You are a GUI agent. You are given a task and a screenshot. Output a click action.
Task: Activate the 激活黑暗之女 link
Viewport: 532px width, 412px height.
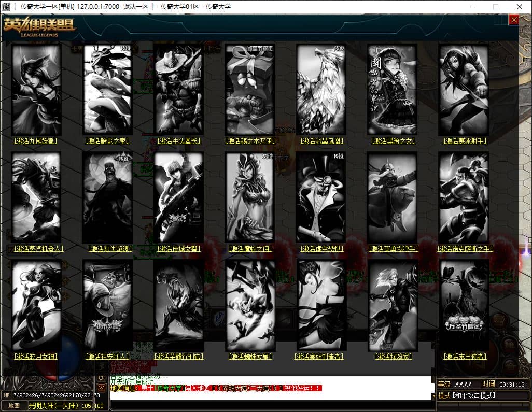tap(393, 141)
